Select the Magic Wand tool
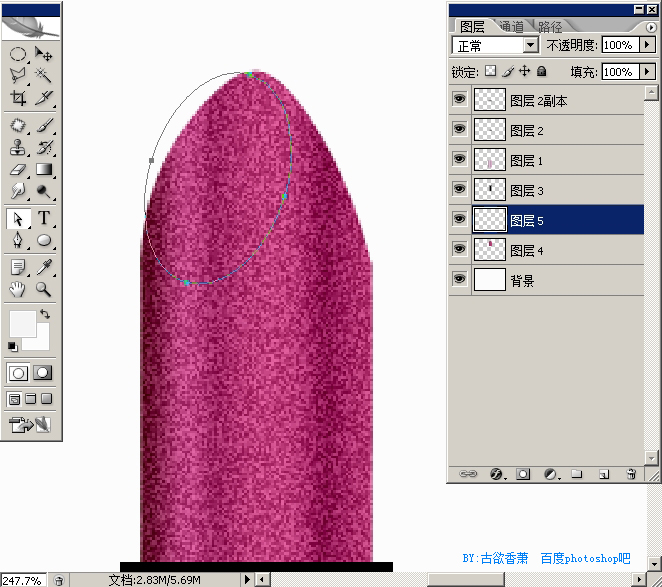This screenshot has width=662, height=587. pyautogui.click(x=44, y=75)
